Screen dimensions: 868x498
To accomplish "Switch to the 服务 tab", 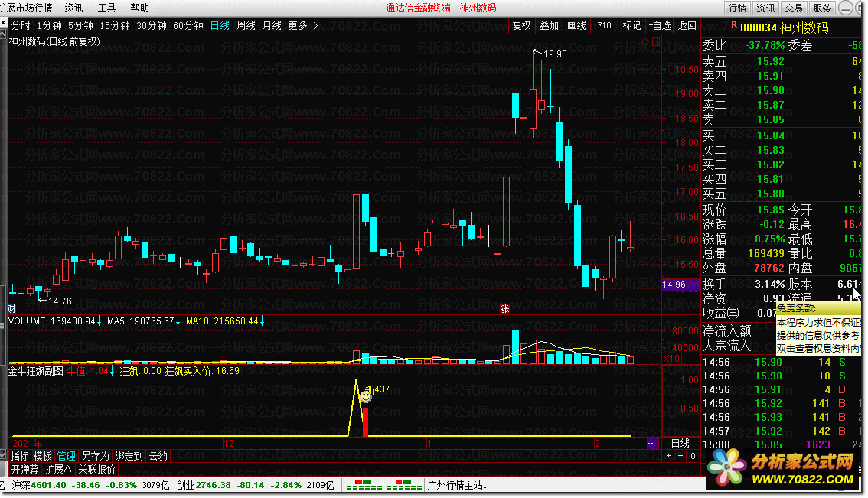I will 822,8.
